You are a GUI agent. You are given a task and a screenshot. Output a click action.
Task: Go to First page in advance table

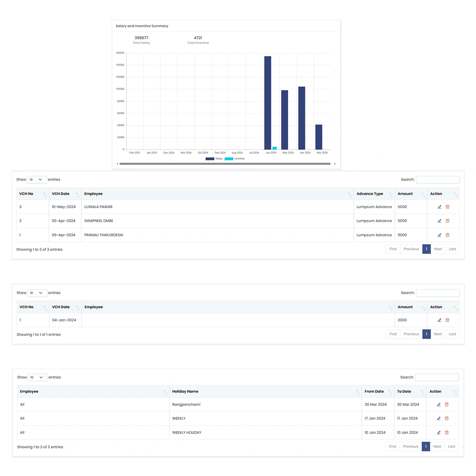click(393, 249)
